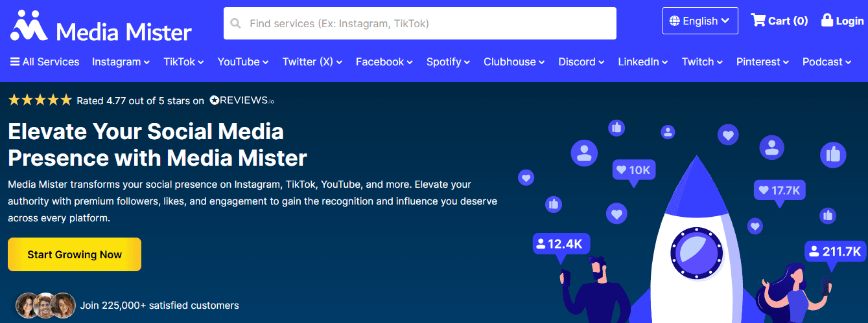
Task: Open the English language dropdown
Action: [700, 21]
